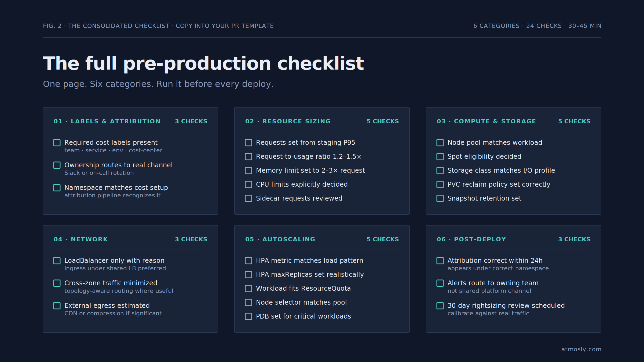Check 'Cross-zone traffic minimized' box
Viewport: 644px width, 362px height.
[x=57, y=283]
